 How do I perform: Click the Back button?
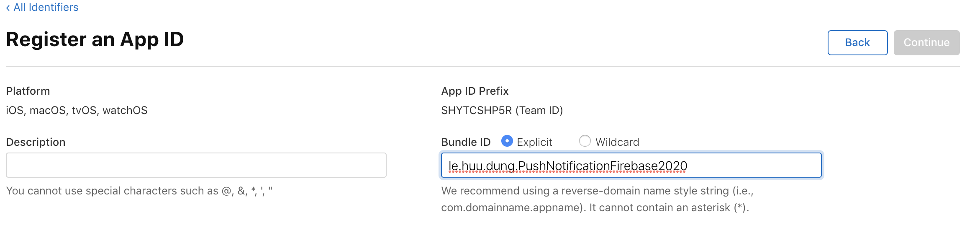(857, 43)
